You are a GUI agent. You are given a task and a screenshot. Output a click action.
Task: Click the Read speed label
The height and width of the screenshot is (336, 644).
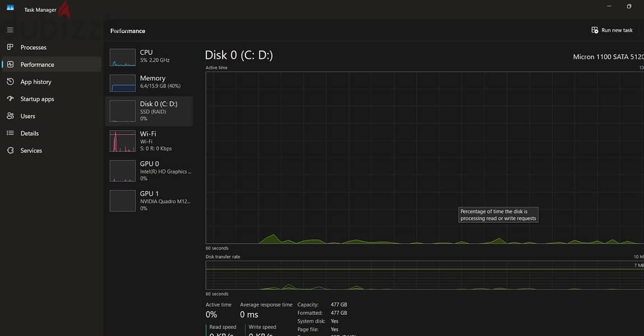click(223, 327)
